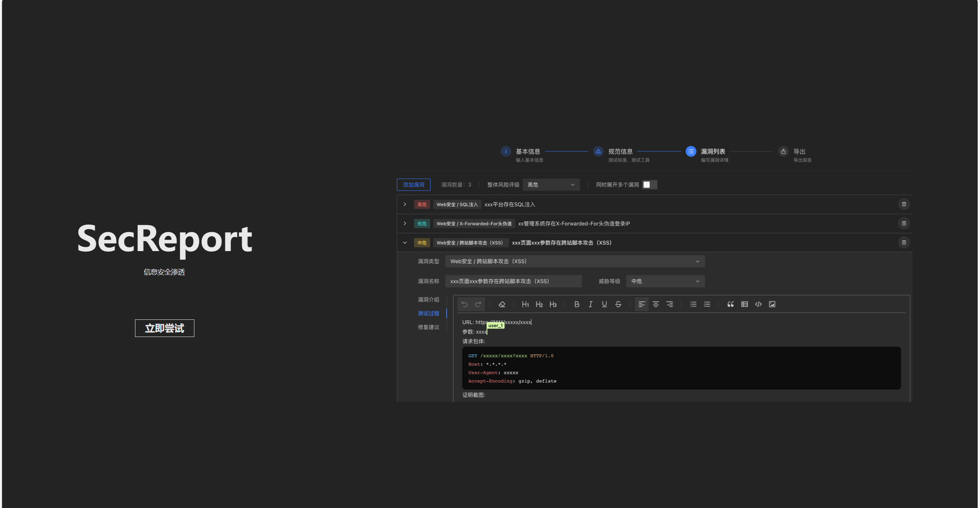Align text left in editor
The height and width of the screenshot is (508, 980).
[642, 304]
